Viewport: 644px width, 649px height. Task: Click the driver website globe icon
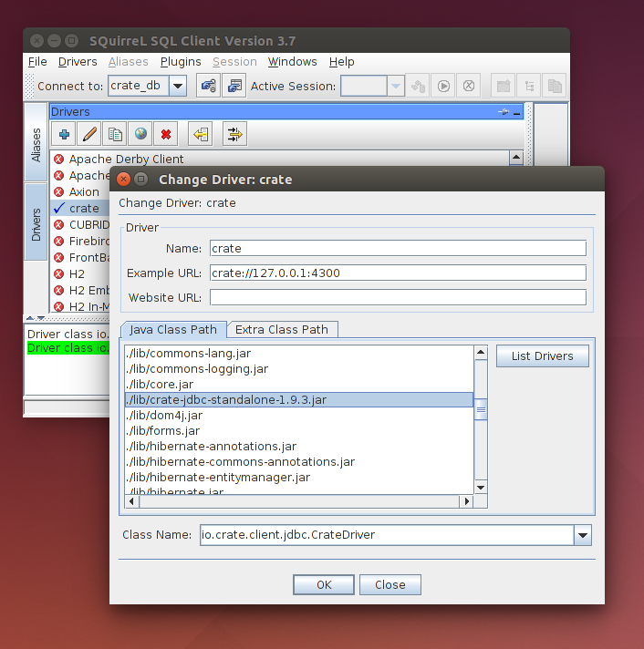(140, 134)
